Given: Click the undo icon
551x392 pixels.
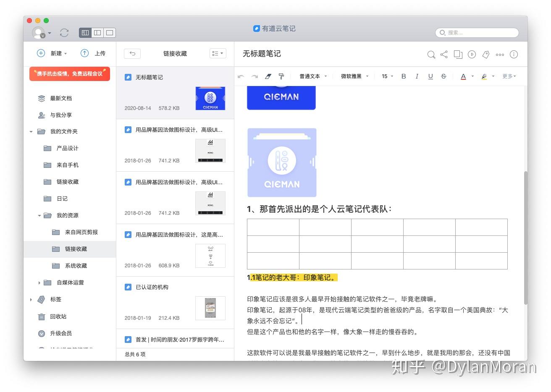Looking at the screenshot, I should click(x=241, y=76).
